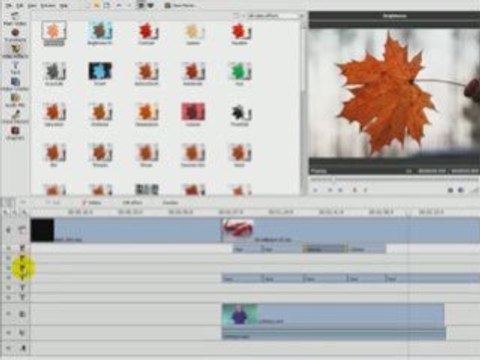Toggle visibility of the video effects track

(9, 248)
